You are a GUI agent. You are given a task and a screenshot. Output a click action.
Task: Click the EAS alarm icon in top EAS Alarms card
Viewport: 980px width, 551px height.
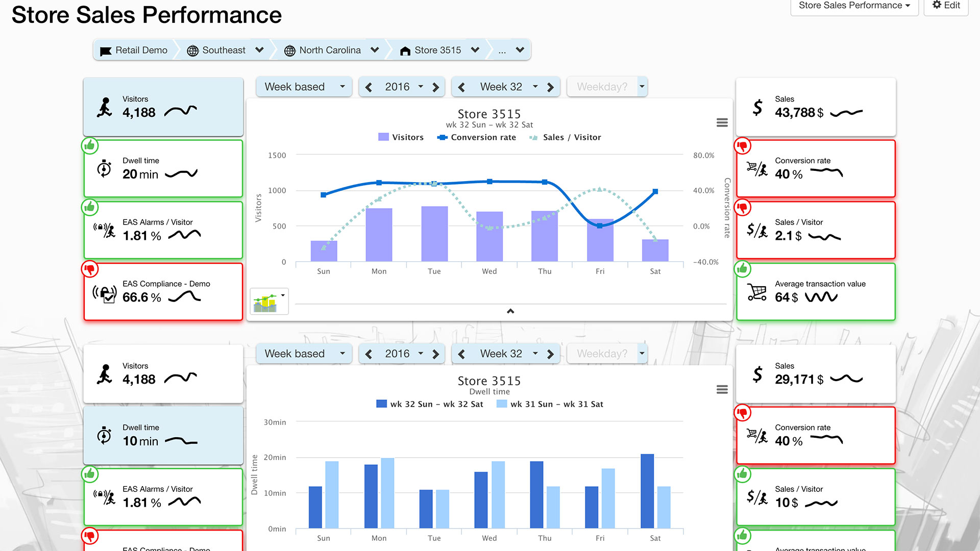tap(104, 230)
